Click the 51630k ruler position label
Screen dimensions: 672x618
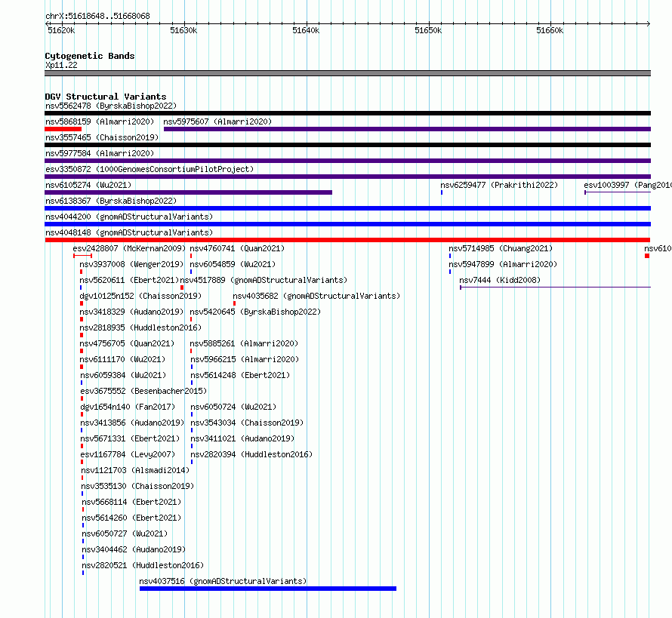point(183,30)
